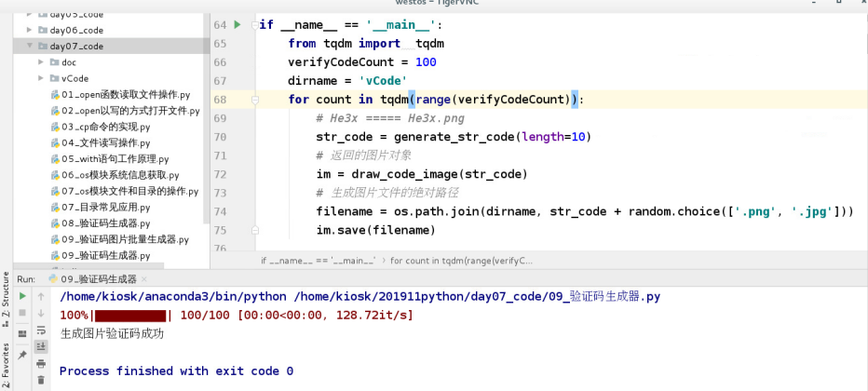Screen dimensions: 868x391
Task: Pin the Run tab with the pin icon
Action: pyautogui.click(x=22, y=355)
